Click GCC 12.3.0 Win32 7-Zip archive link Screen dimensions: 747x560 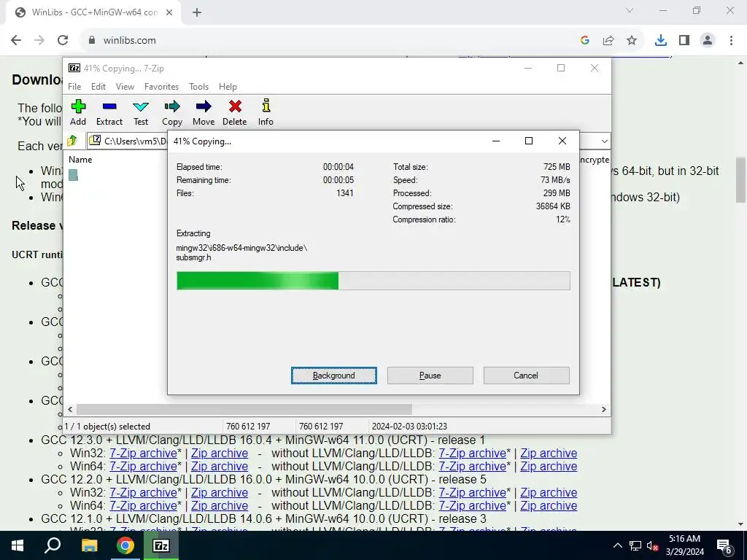click(143, 453)
